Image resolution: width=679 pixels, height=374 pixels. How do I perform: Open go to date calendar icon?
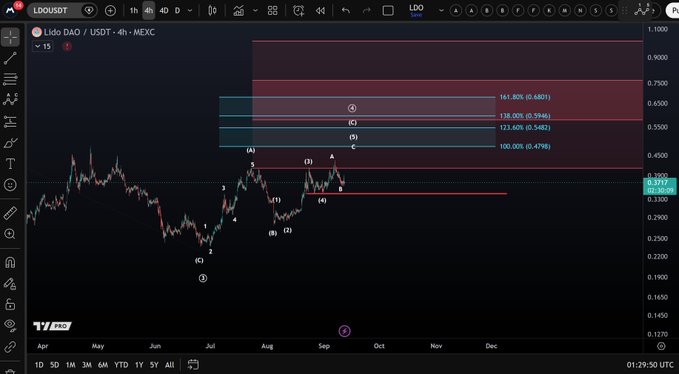pyautogui.click(x=193, y=365)
